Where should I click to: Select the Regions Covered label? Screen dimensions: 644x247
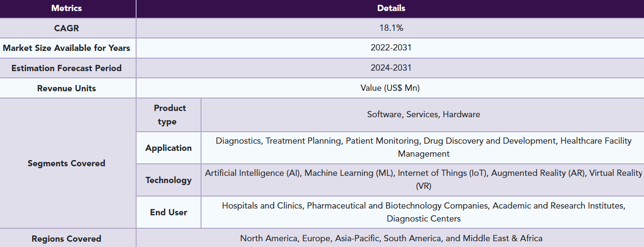[66, 239]
